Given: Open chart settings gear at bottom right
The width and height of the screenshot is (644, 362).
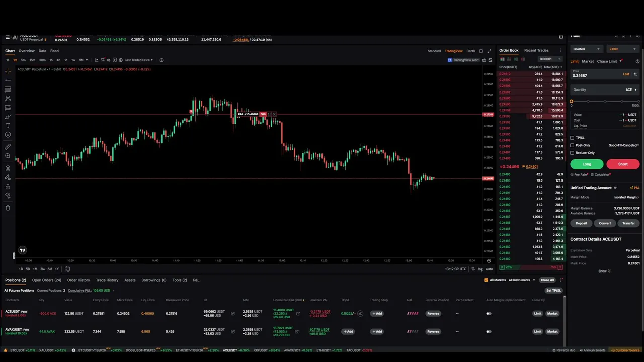Looking at the screenshot, I should [x=489, y=261].
